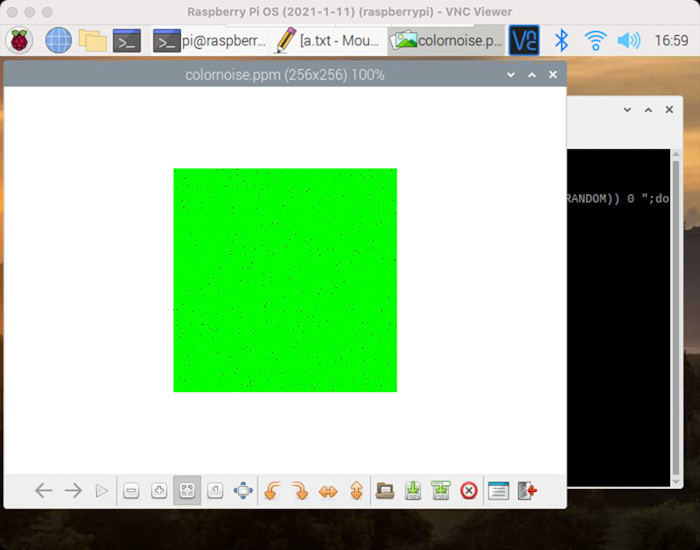
Task: Open the Wi-Fi network menu
Action: click(x=596, y=41)
